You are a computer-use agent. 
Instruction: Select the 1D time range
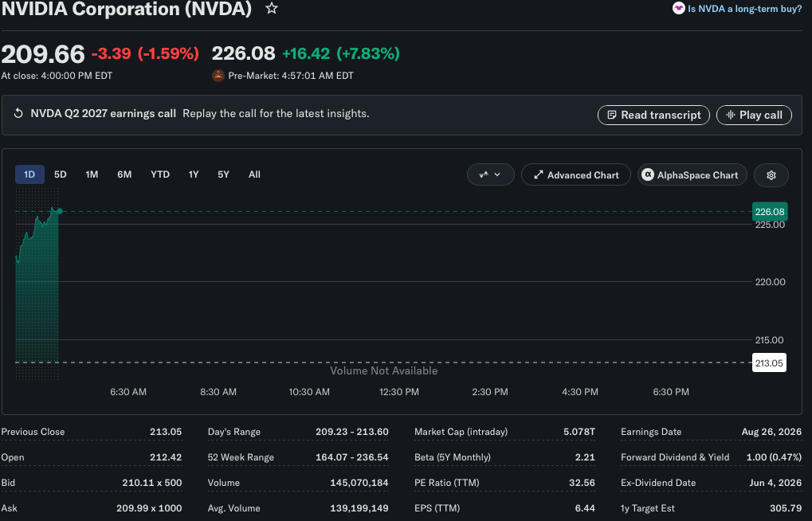tap(29, 174)
